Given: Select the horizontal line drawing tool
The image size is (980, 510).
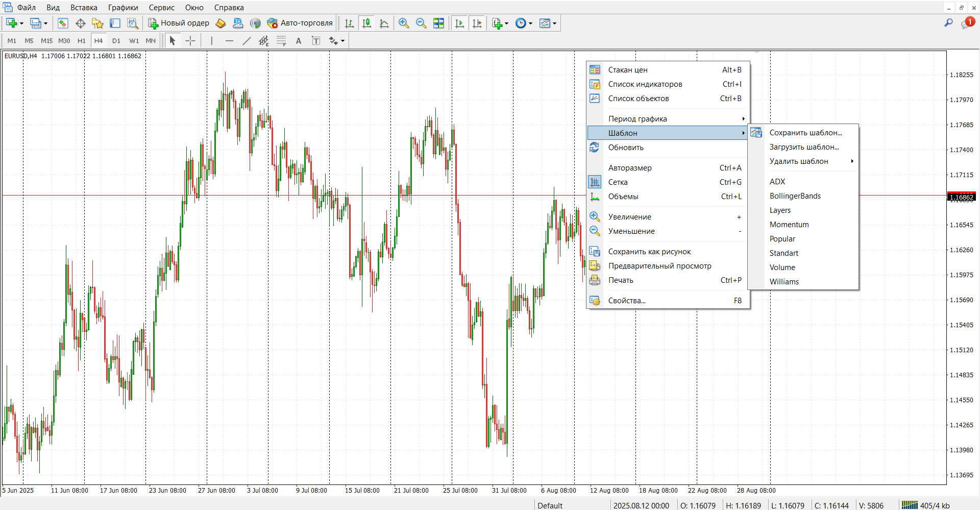Looking at the screenshot, I should (229, 41).
